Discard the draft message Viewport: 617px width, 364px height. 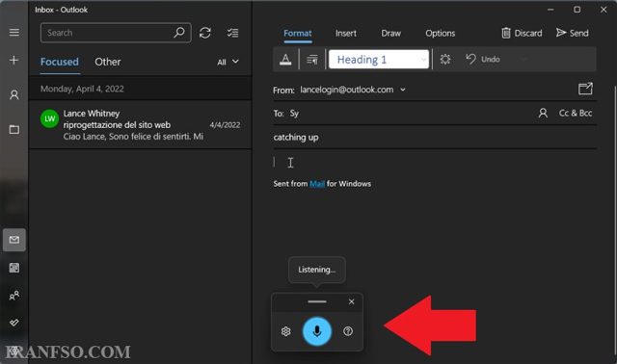[x=522, y=33]
